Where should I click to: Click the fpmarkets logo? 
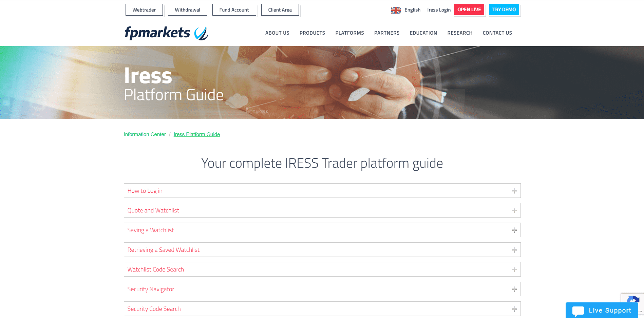tap(166, 33)
